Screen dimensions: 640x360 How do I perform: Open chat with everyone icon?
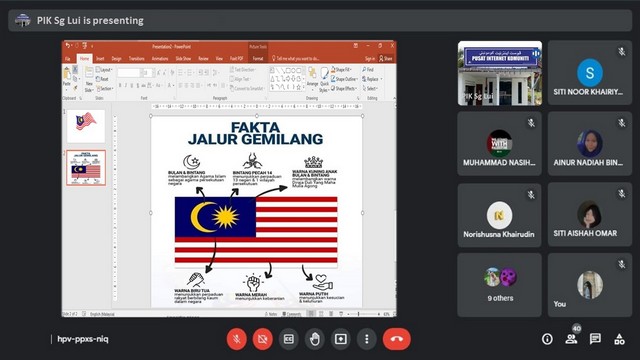click(x=595, y=339)
